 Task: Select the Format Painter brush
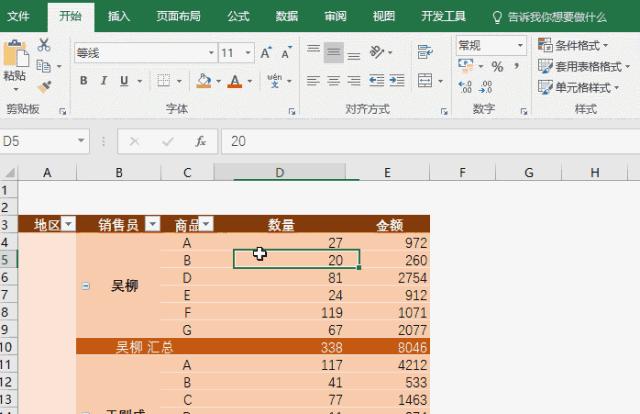(44, 87)
